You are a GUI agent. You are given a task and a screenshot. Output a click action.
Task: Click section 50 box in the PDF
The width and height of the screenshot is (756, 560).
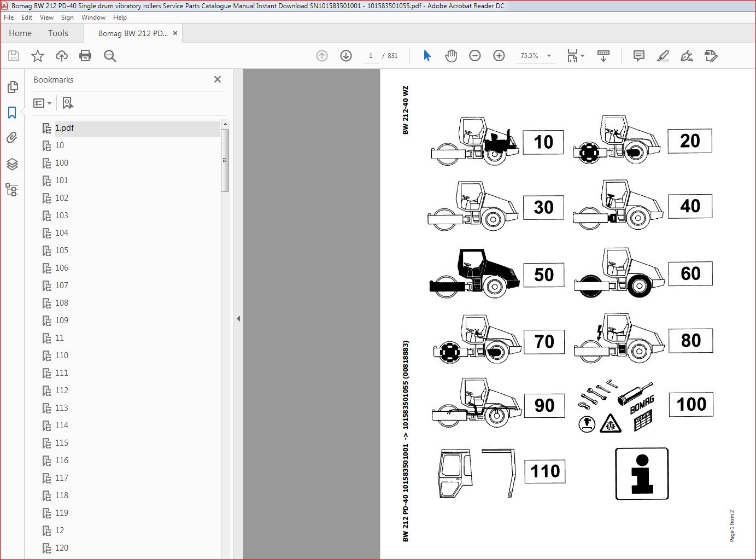pyautogui.click(x=544, y=275)
